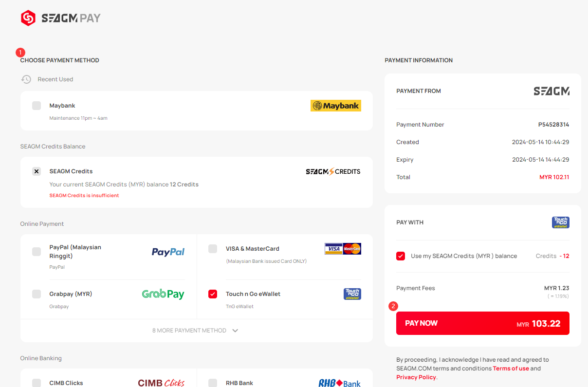Click the SEAGM Pay hexagon logo
The height and width of the screenshot is (387, 588).
click(x=28, y=18)
